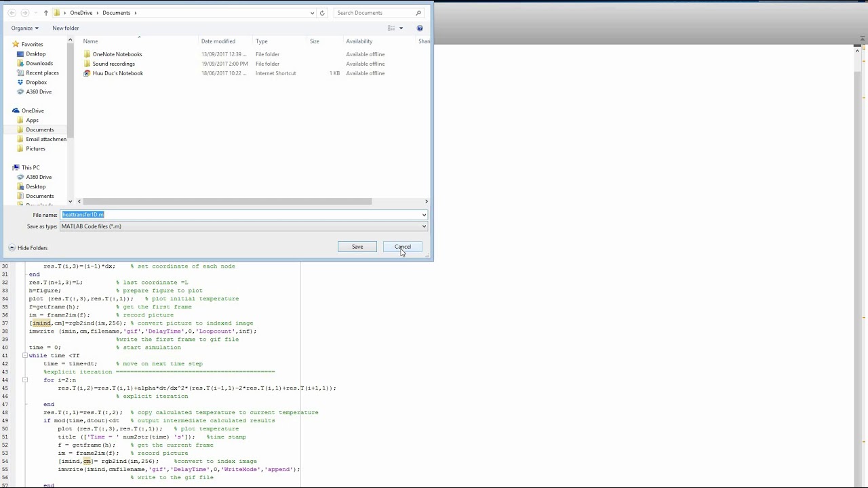Select This PC in navigation pane

31,167
